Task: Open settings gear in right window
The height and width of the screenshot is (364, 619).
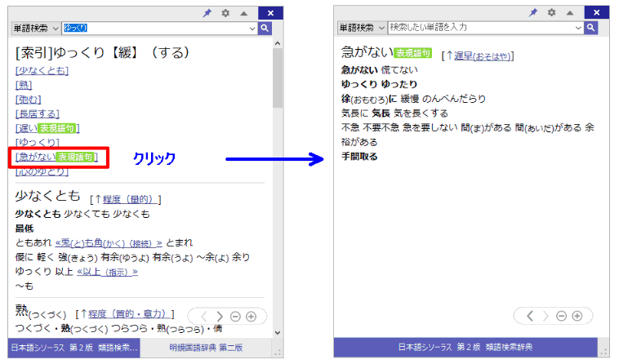Action: coord(551,12)
